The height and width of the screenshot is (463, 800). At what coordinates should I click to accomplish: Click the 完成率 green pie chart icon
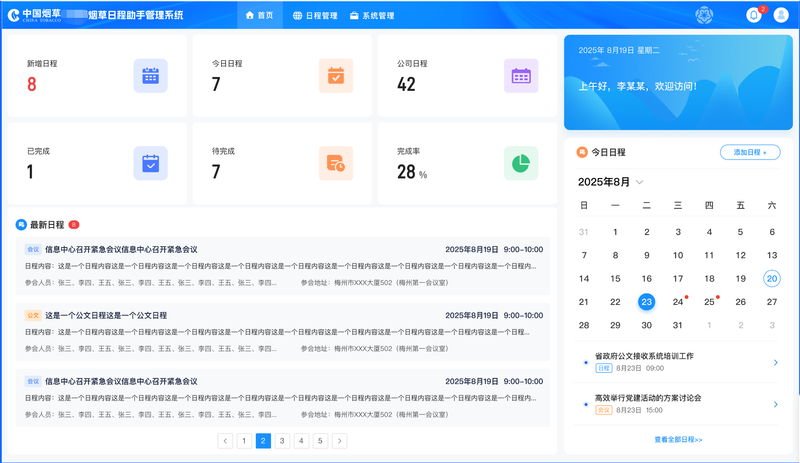(x=521, y=163)
